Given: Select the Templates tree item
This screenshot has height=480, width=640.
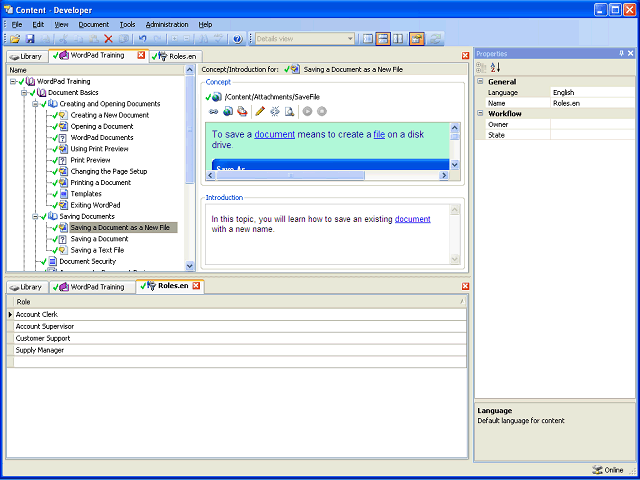Looking at the screenshot, I should coord(86,194).
